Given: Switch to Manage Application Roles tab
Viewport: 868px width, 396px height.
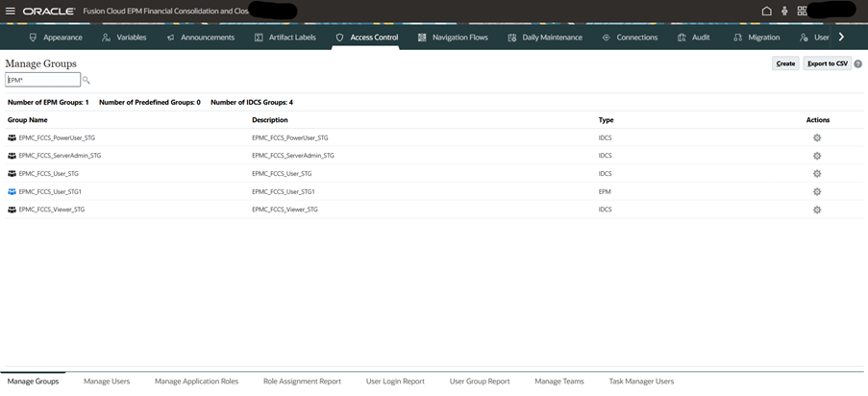Looking at the screenshot, I should pos(196,381).
